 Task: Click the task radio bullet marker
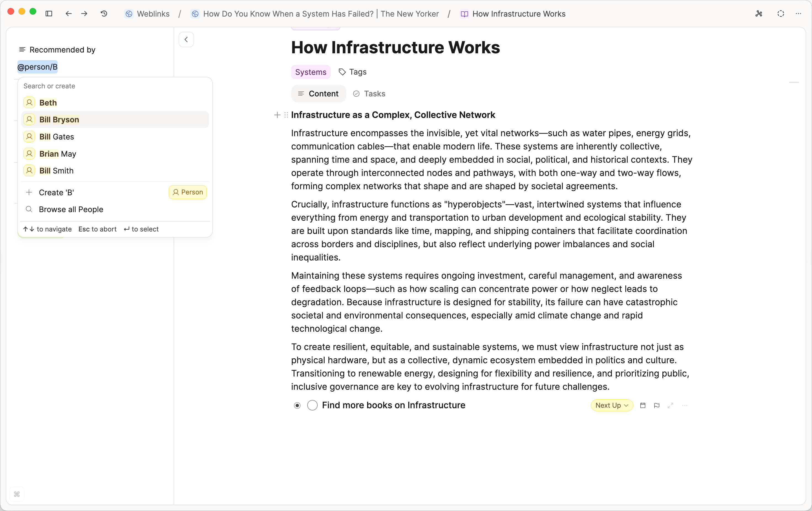tap(297, 405)
